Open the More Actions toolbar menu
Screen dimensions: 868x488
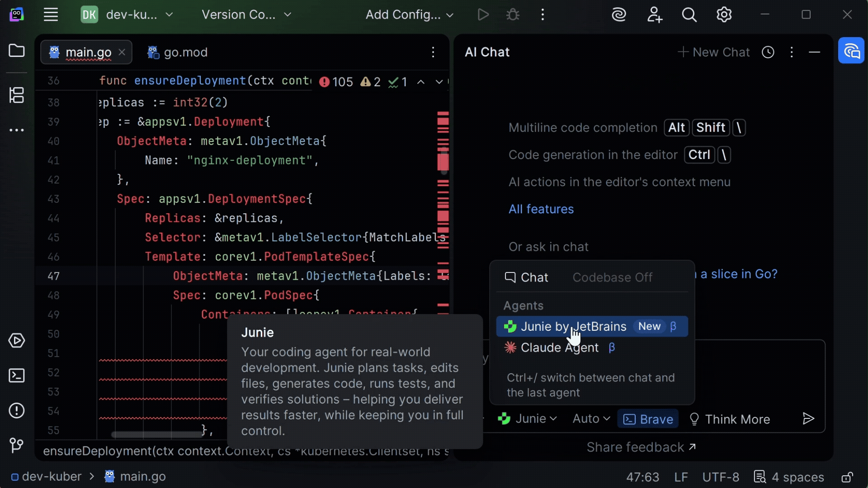pos(542,14)
